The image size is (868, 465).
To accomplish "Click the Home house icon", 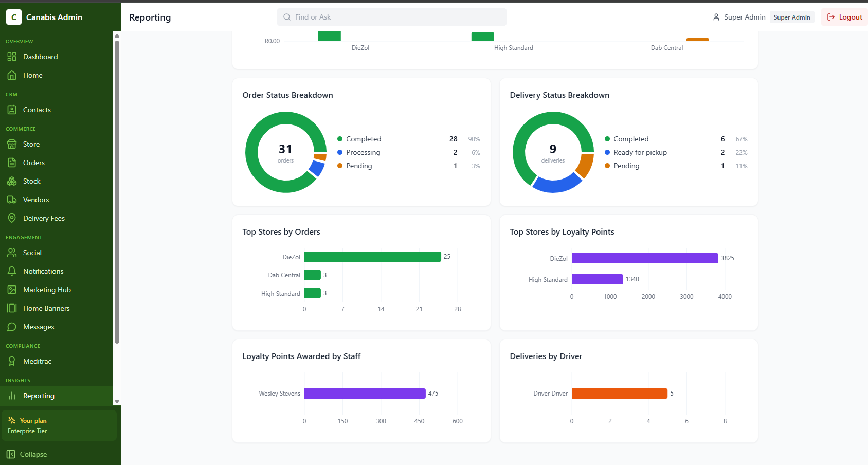I will pyautogui.click(x=12, y=75).
